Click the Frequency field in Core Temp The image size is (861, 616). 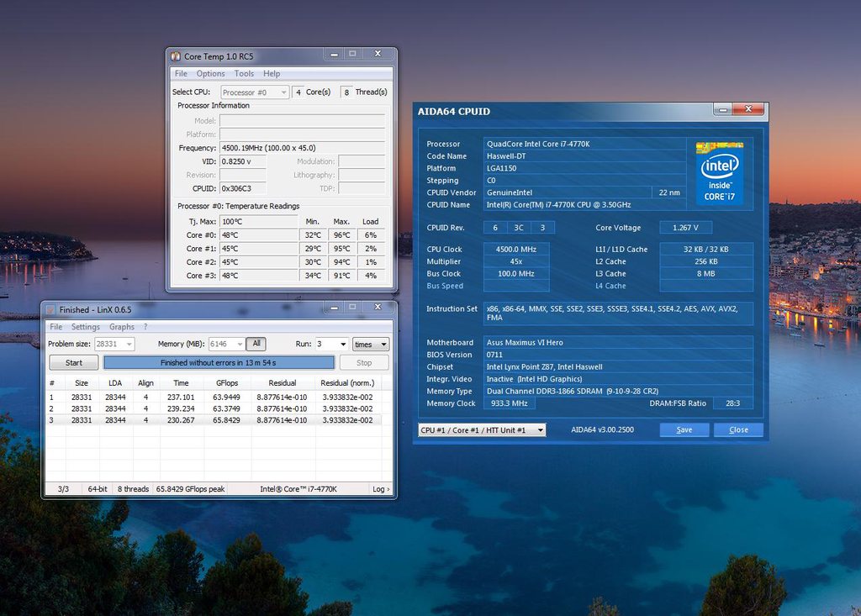pyautogui.click(x=302, y=148)
